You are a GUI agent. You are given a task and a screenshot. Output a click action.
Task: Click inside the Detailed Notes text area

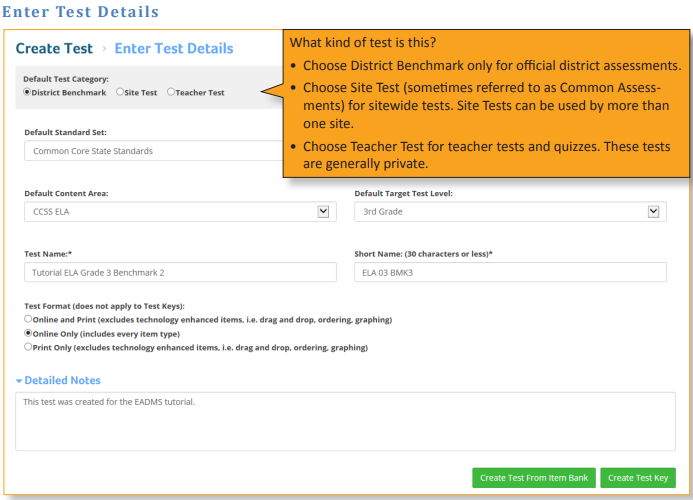pos(346,421)
